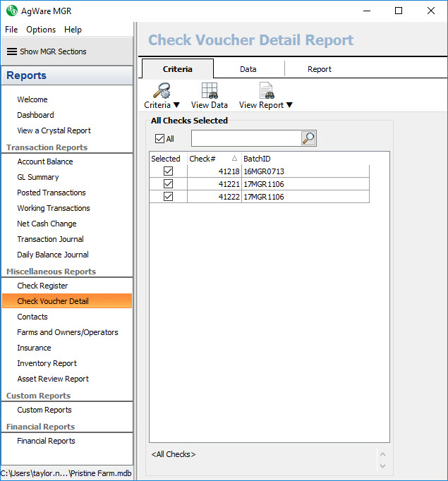Switch to the Report tab

click(319, 69)
